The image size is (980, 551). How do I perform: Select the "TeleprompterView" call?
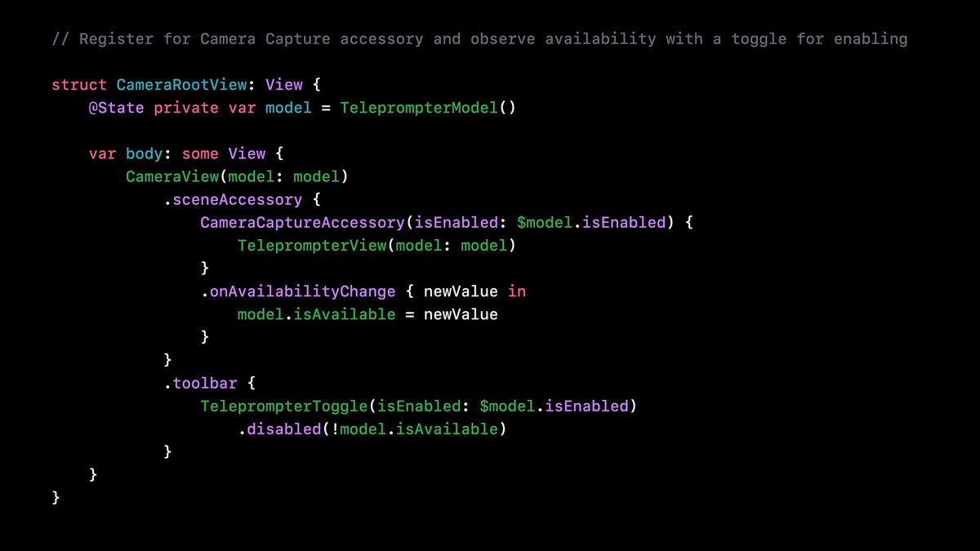tap(312, 245)
